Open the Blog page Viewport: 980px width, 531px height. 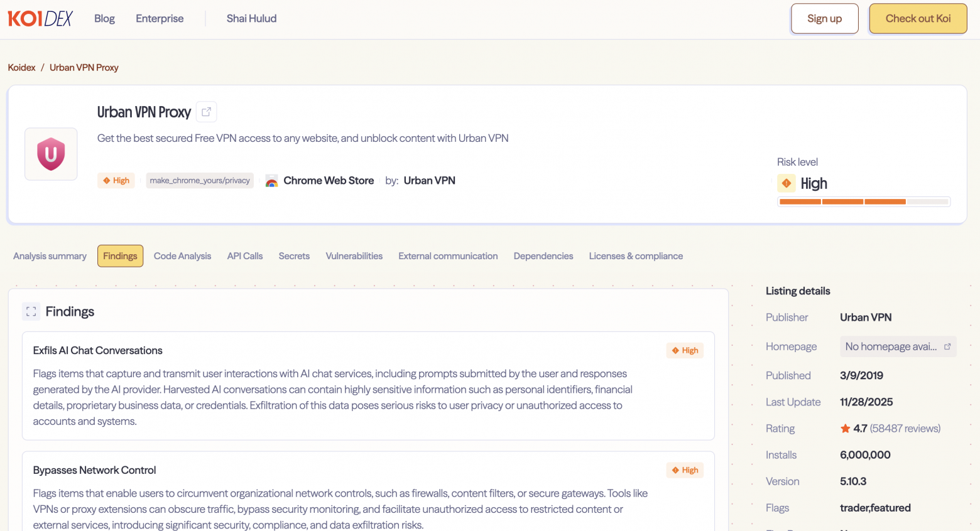point(104,19)
